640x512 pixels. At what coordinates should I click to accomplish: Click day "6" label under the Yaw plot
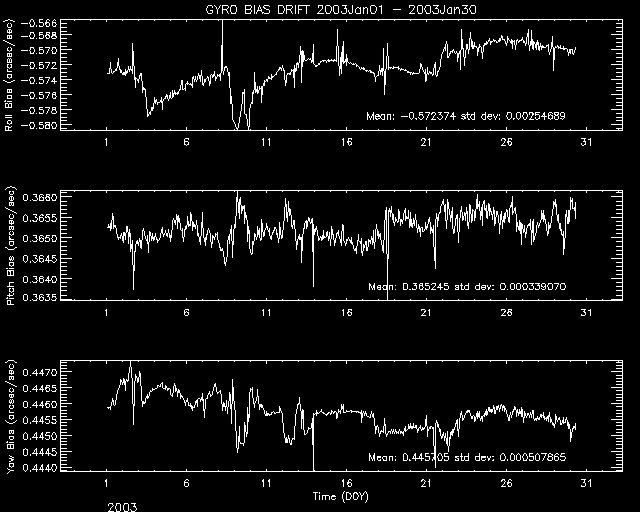point(186,483)
